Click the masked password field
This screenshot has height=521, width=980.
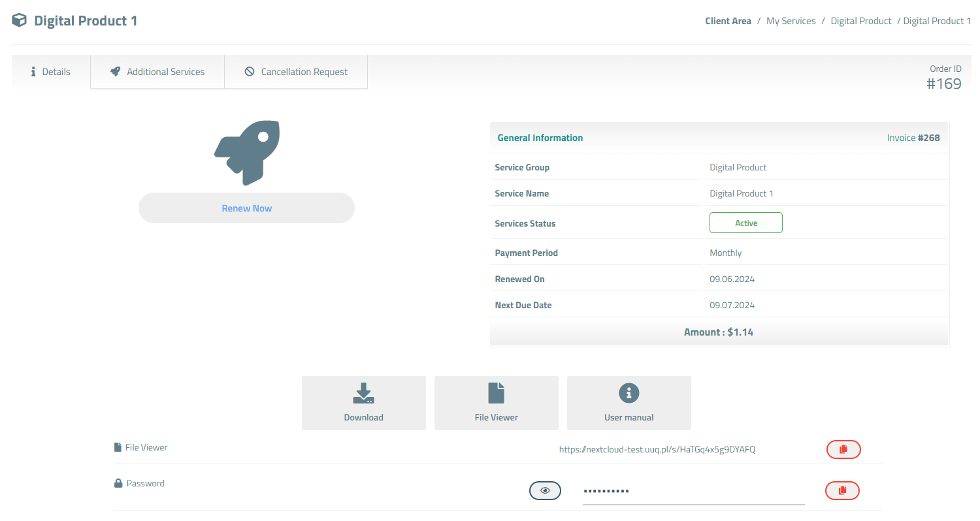click(694, 491)
